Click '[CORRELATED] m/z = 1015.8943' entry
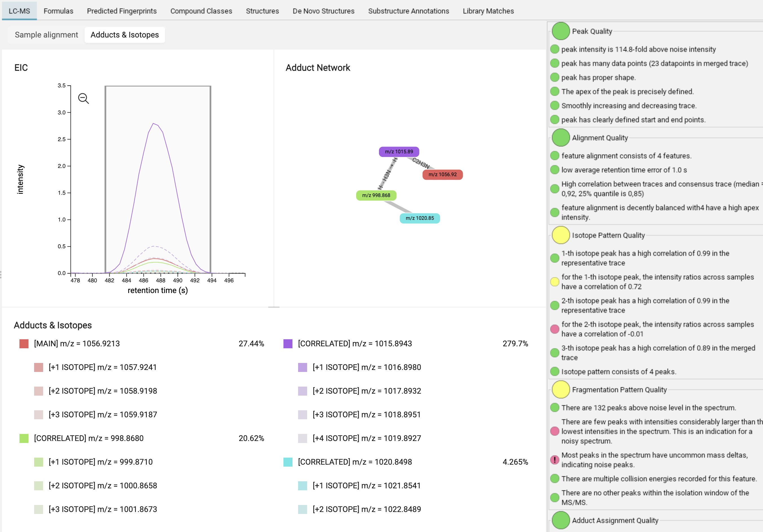 click(355, 343)
